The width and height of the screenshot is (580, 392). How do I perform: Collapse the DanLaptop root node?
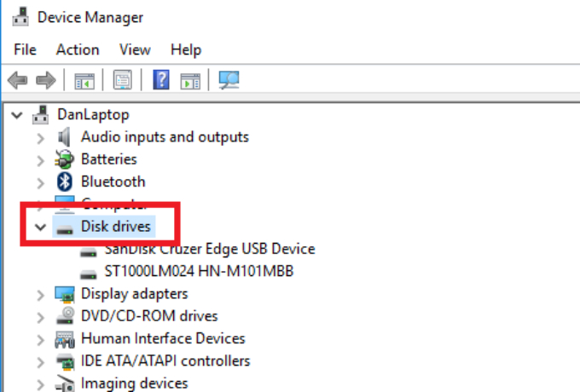click(x=17, y=114)
